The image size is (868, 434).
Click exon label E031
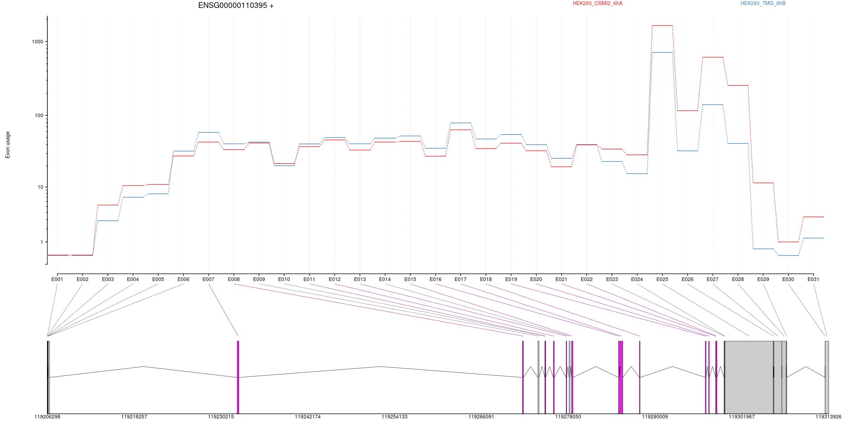point(813,279)
